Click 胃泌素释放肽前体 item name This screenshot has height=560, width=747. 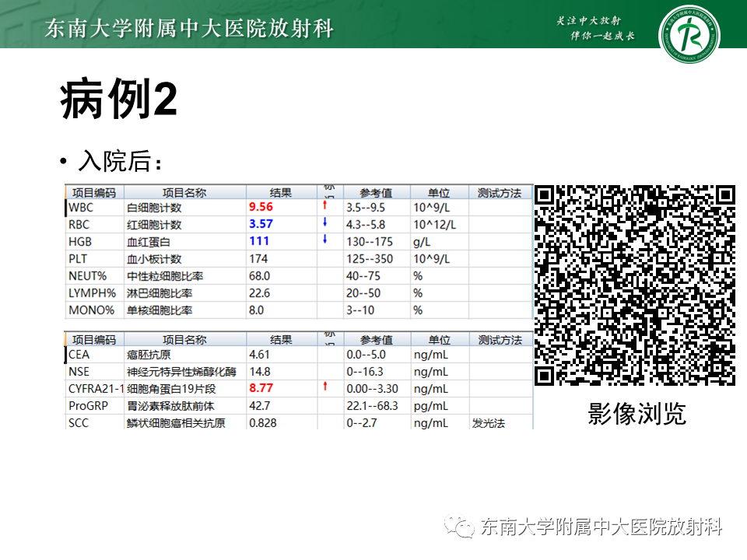[170, 406]
